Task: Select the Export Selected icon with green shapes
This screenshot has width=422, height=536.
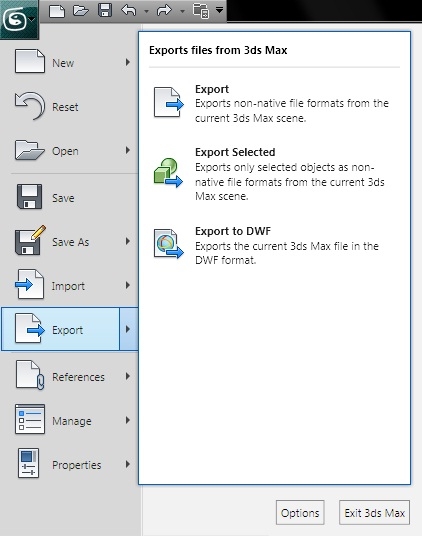Action: point(168,173)
